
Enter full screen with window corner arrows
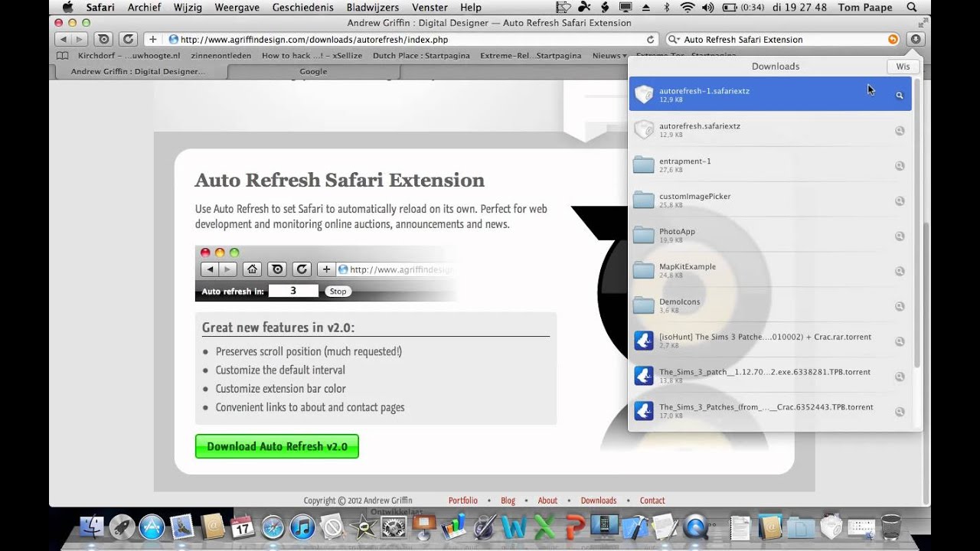click(x=922, y=23)
